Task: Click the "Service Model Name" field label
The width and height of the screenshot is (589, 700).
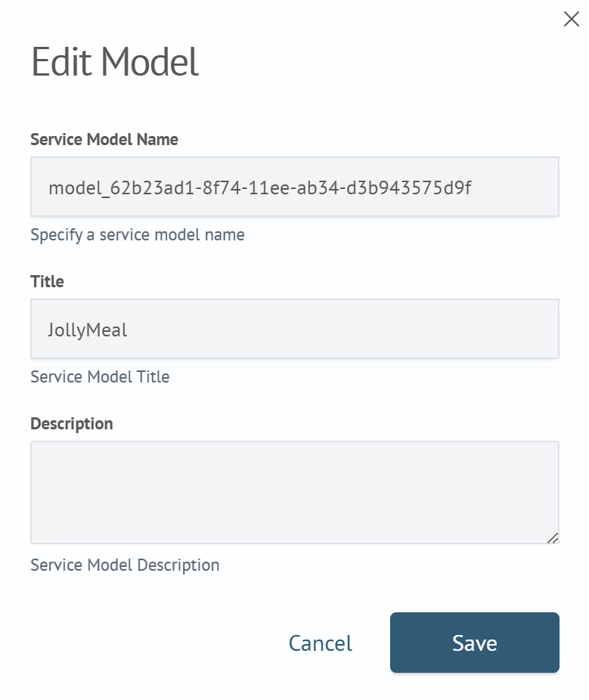Action: pos(104,139)
